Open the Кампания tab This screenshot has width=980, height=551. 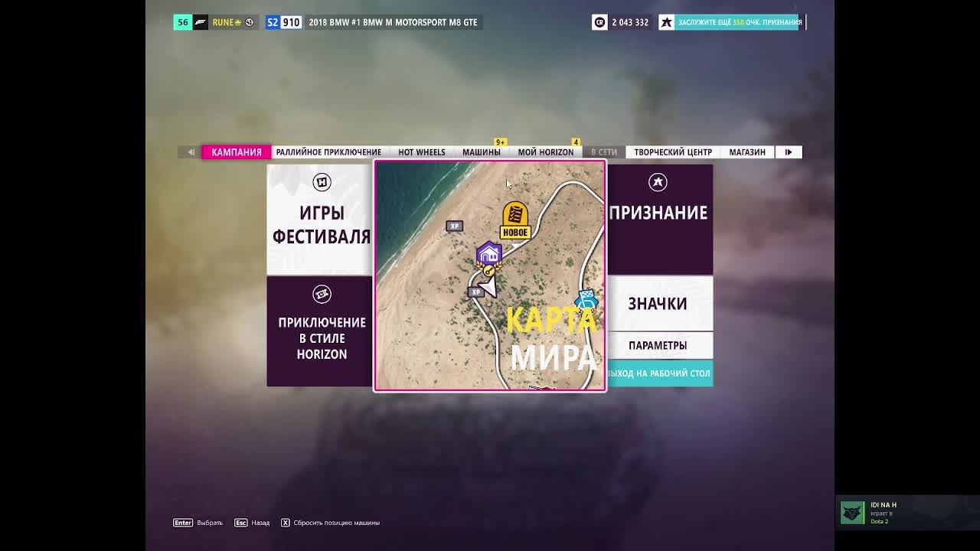coord(237,152)
